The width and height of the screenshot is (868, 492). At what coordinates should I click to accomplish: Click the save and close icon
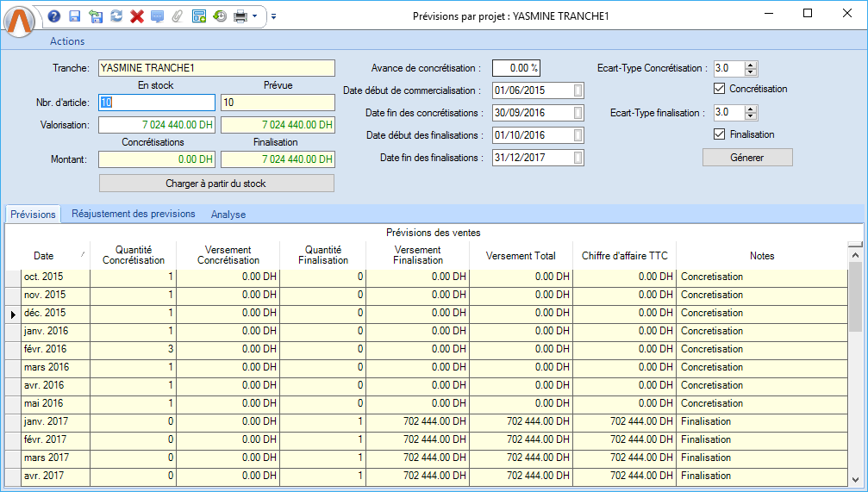point(96,16)
